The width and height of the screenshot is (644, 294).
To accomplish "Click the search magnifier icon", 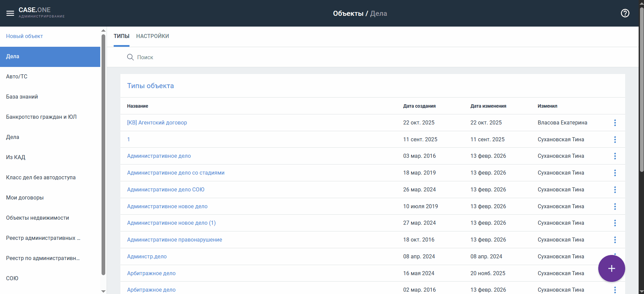I will [130, 57].
